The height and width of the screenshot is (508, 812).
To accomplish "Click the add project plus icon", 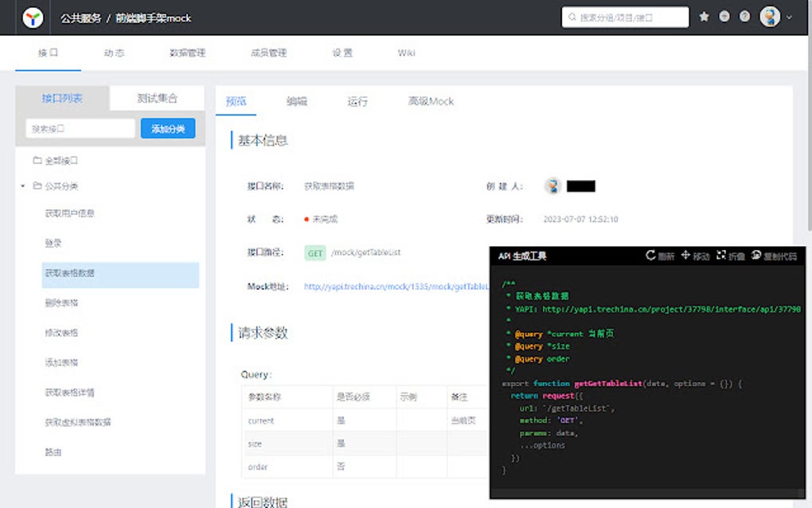I will (723, 16).
